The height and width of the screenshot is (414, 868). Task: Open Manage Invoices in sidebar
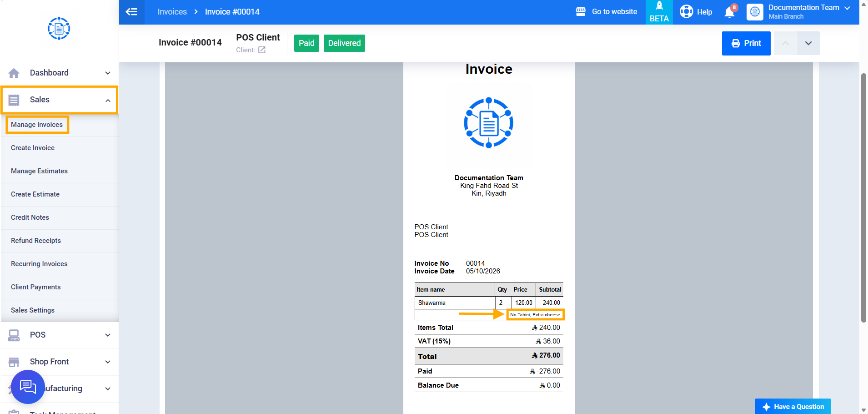[37, 125]
